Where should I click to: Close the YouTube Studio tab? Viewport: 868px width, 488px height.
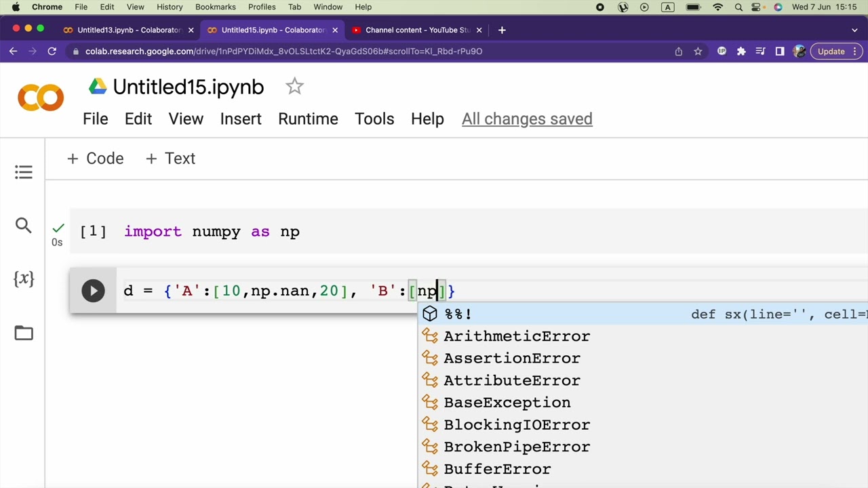coord(479,30)
